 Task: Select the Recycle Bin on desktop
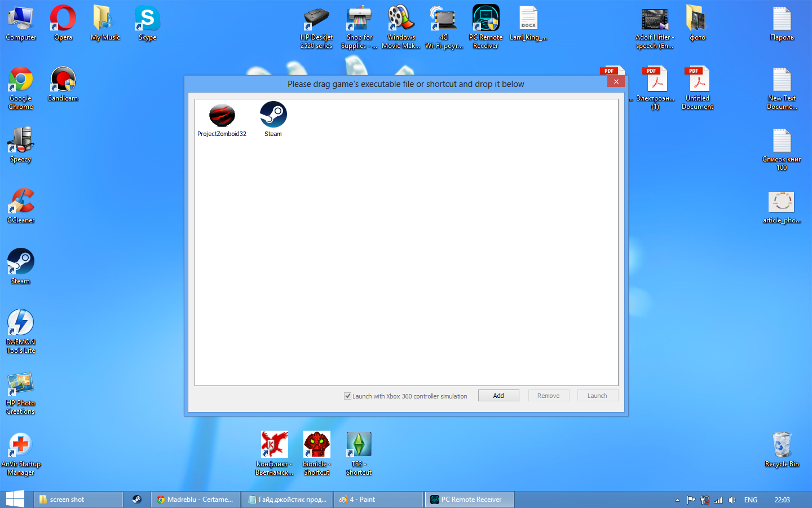tap(782, 450)
